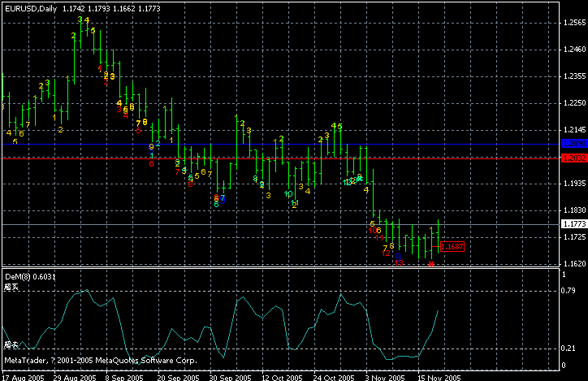Select the 1.2460 price scale value
The width and height of the screenshot is (588, 381).
(x=574, y=49)
